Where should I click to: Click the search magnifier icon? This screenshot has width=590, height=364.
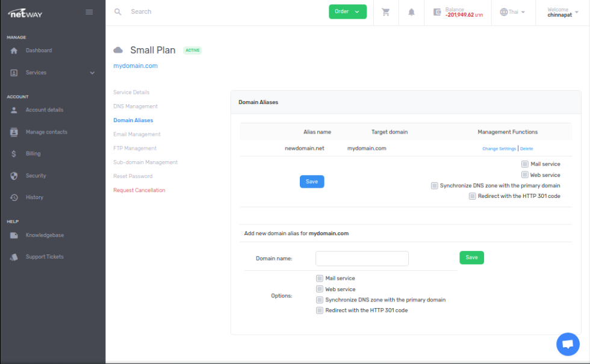pyautogui.click(x=118, y=11)
